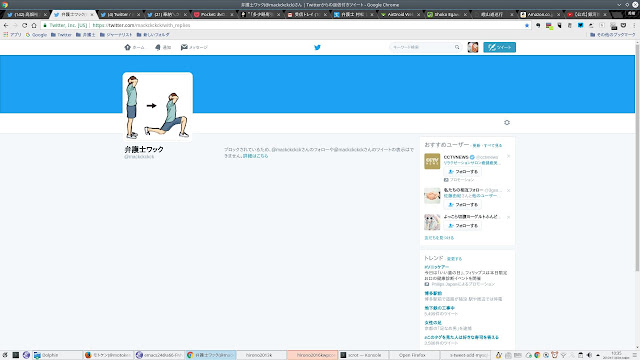Follow CCTVNEWS with the フォローする button

coord(462,171)
